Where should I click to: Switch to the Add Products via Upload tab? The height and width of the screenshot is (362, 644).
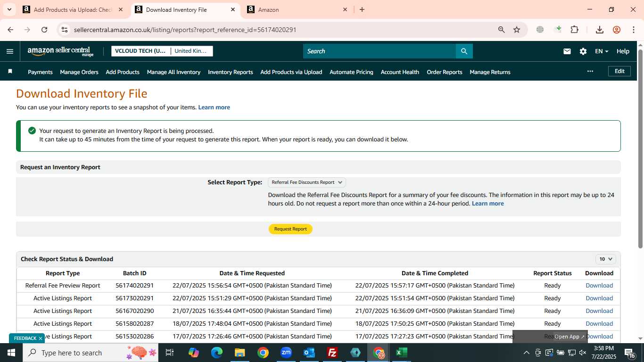(x=73, y=9)
